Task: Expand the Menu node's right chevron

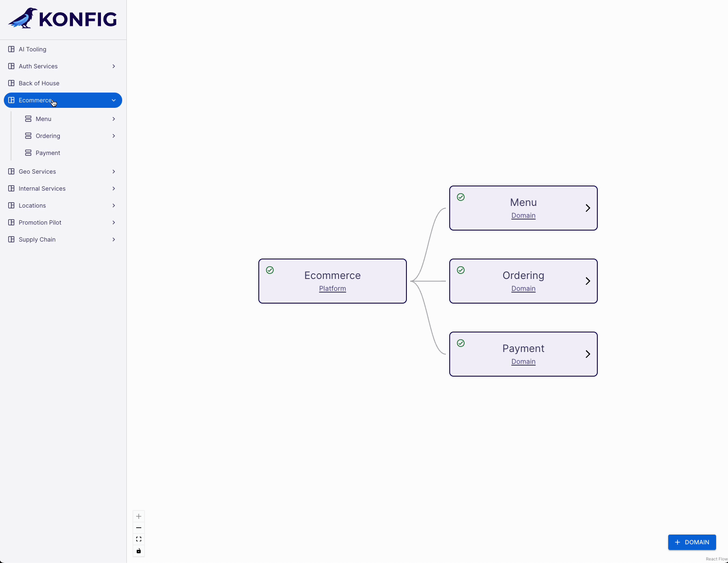Action: [x=588, y=208]
